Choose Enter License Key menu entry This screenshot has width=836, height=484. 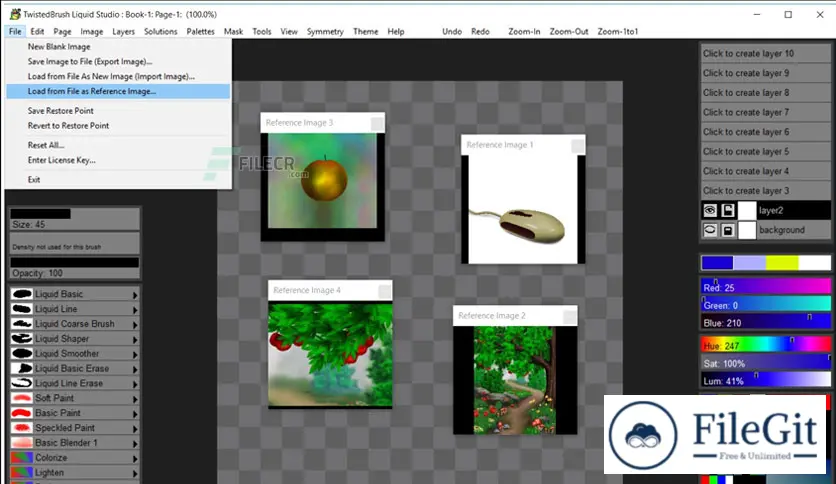coord(118,160)
